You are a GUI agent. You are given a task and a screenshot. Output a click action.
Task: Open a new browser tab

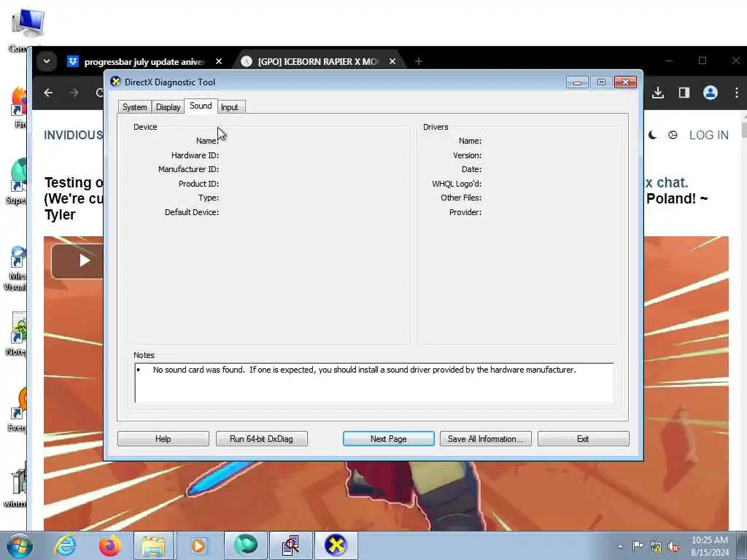[x=418, y=61]
